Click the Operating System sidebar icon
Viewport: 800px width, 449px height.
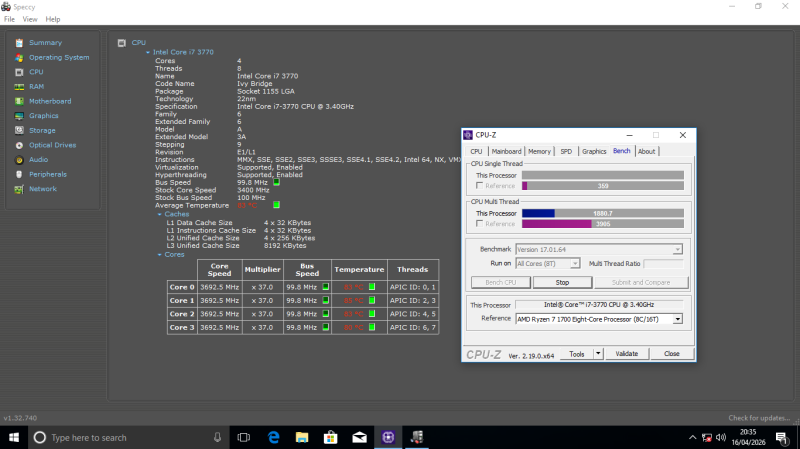[x=19, y=58]
